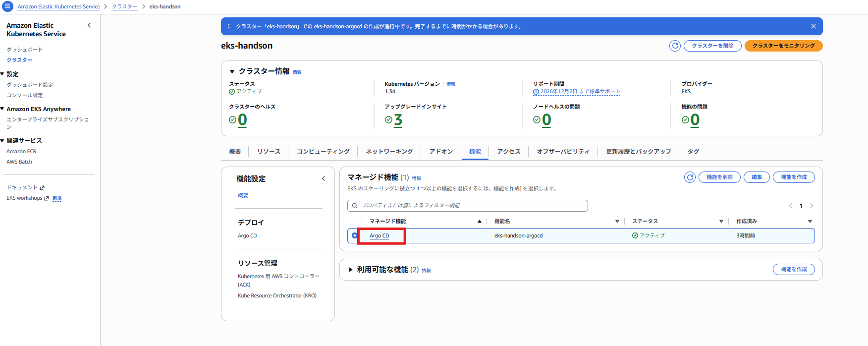
Task: Click the search icon in the filter box
Action: [x=355, y=206]
